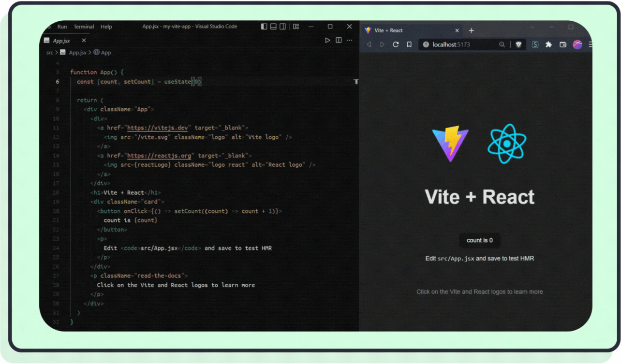Viewport: 621px width, 364px height.
Task: Reload the localhost:5173 page
Action: pyautogui.click(x=396, y=44)
